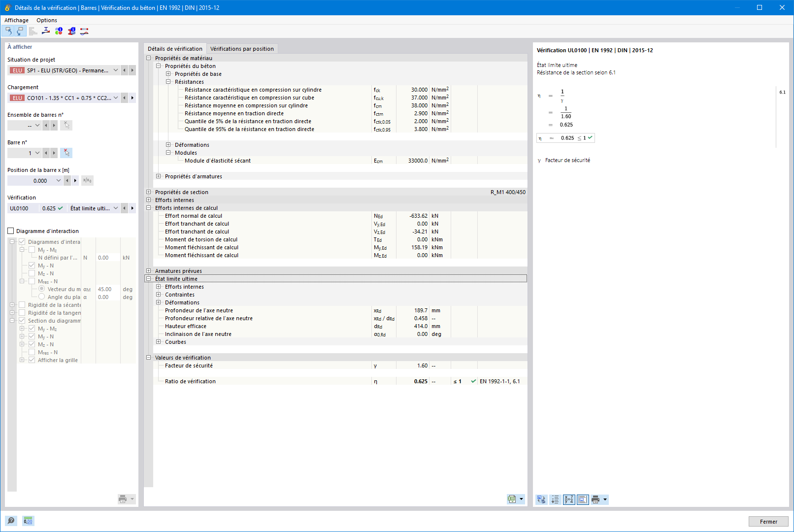Expand the Courbes node
Image resolution: width=794 pixels, height=532 pixels.
158,342
